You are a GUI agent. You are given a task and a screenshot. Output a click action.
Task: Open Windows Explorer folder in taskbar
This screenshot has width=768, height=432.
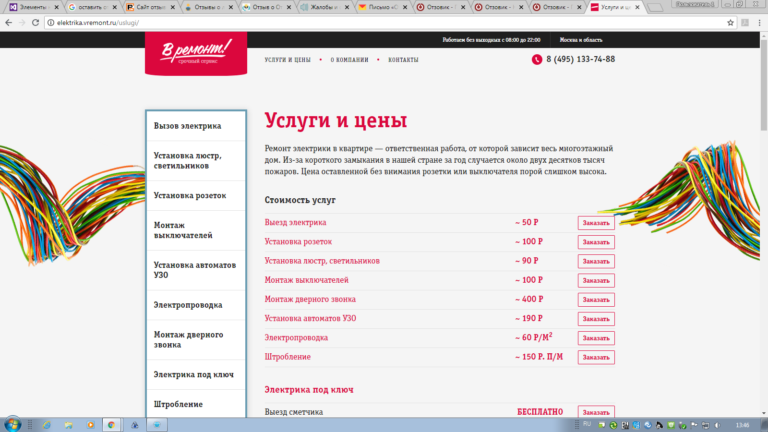[68, 425]
